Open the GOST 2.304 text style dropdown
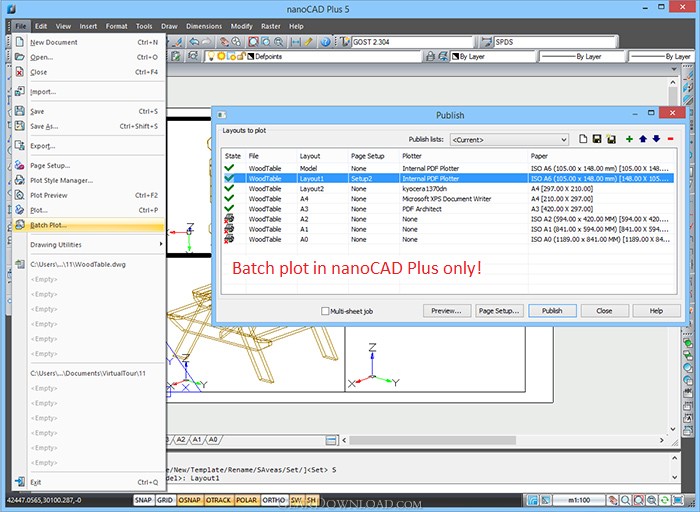Screen dimensions: 700x512 (x=412, y=42)
